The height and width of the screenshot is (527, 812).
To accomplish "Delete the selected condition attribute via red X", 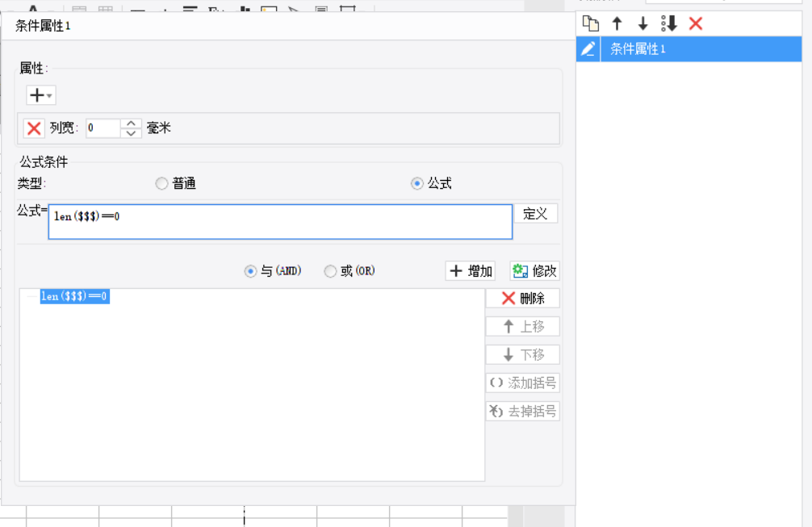I will (x=696, y=23).
